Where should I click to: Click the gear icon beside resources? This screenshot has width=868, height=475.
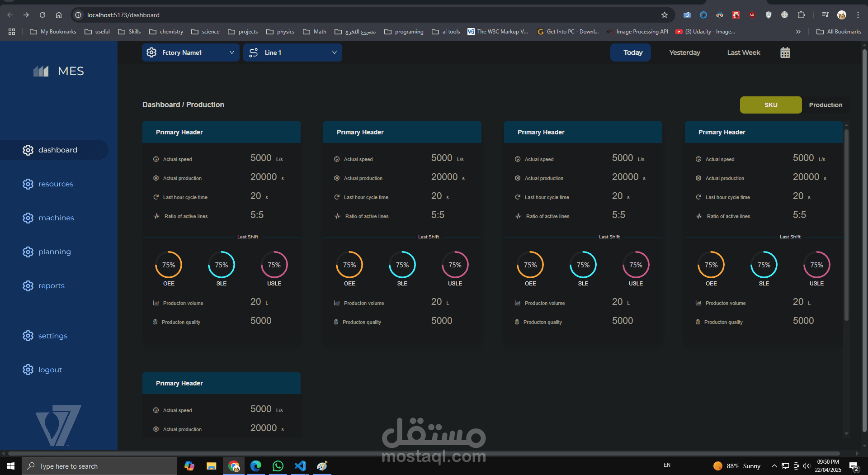[x=28, y=184]
